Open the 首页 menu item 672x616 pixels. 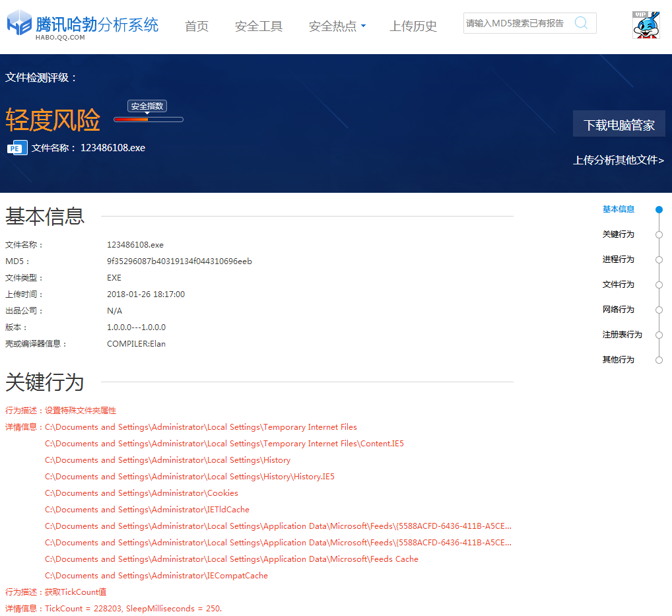[x=196, y=26]
